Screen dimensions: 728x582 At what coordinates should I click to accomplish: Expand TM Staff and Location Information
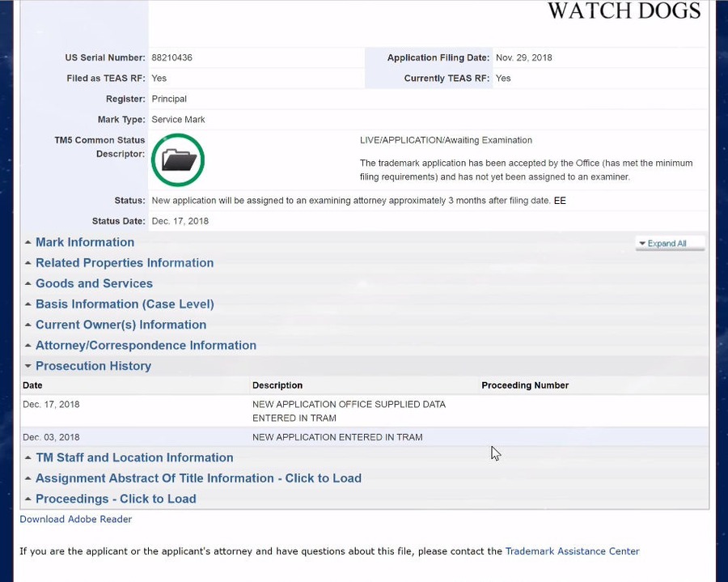(134, 457)
